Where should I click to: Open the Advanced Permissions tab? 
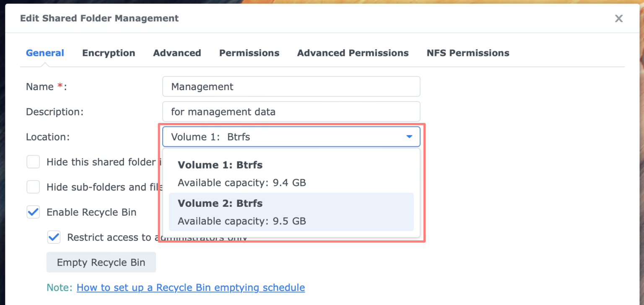[x=353, y=53]
